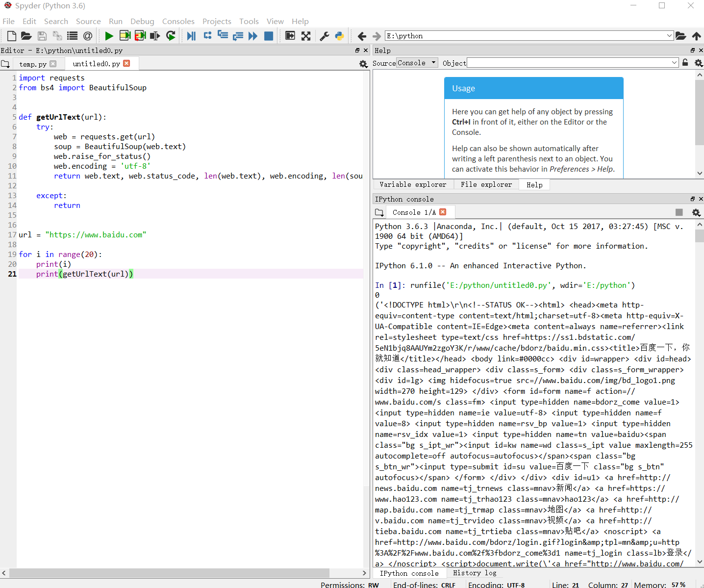
Task: Maximize the current pane
Action: (290, 36)
